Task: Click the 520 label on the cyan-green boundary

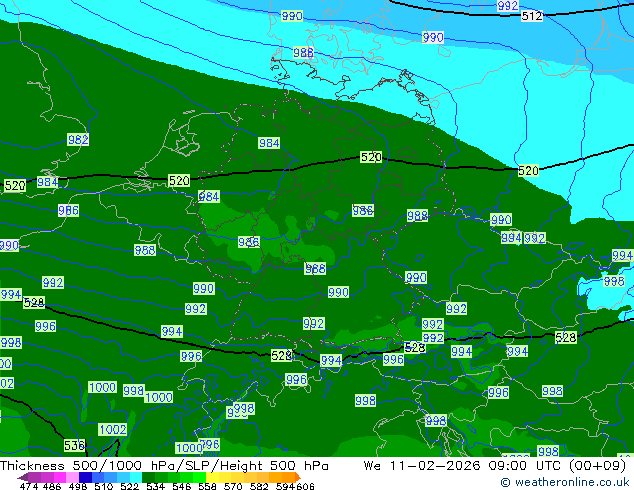Action: click(x=528, y=171)
